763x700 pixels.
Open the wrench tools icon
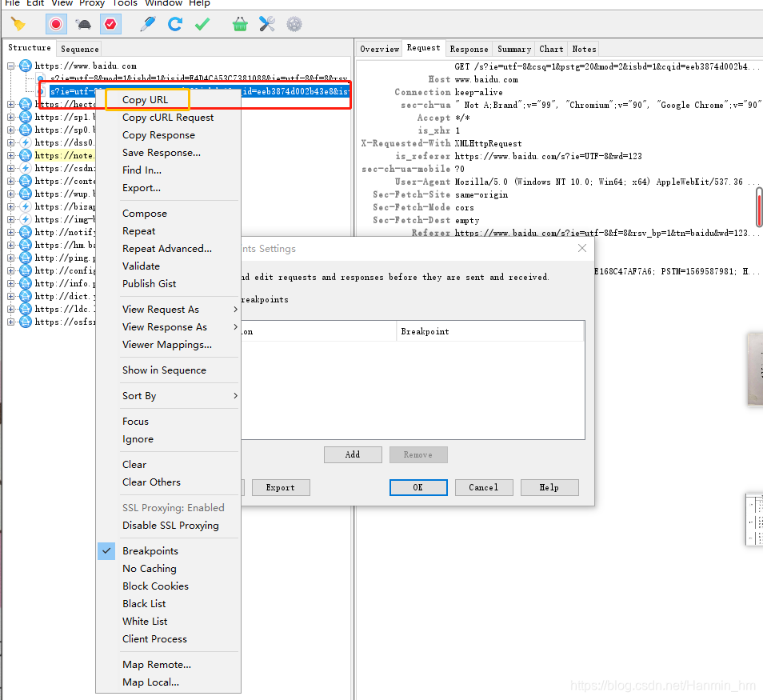tap(267, 24)
